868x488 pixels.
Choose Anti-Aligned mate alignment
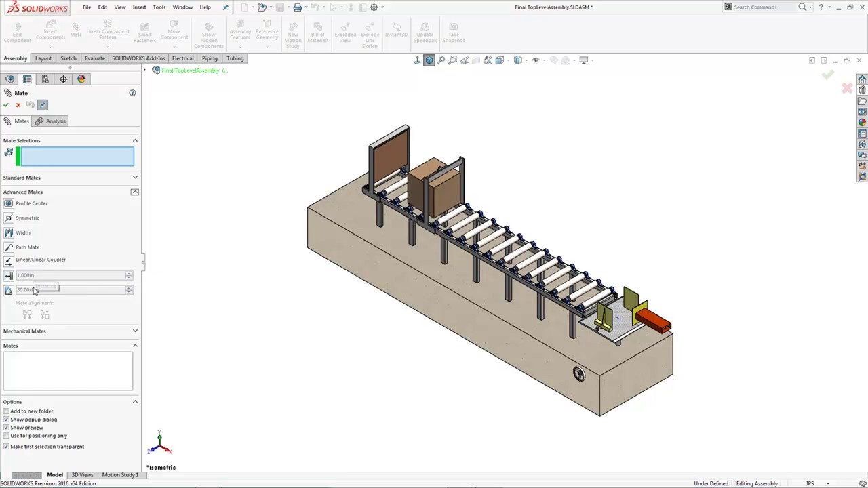(45, 314)
